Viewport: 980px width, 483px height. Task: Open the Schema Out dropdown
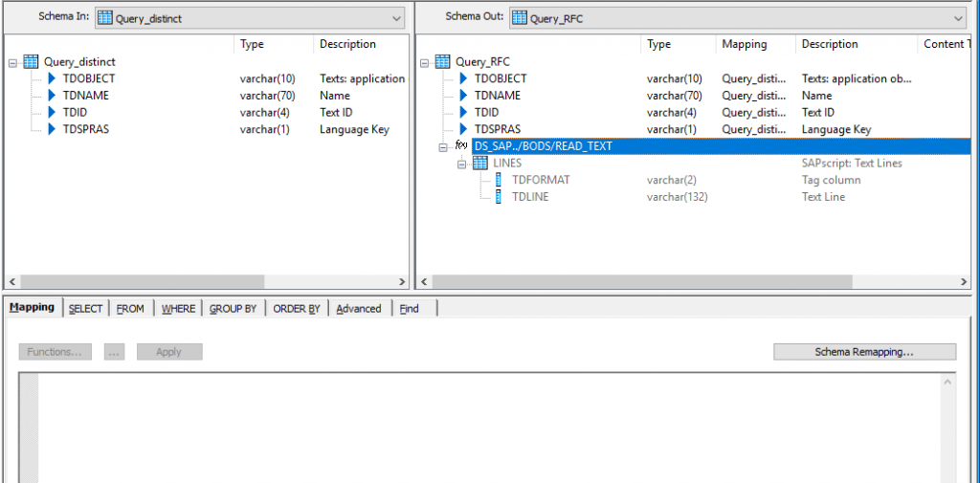(959, 19)
